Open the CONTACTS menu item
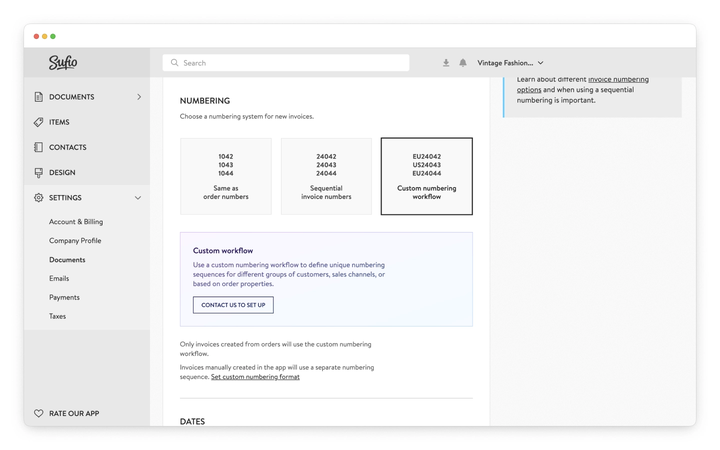 click(x=68, y=147)
